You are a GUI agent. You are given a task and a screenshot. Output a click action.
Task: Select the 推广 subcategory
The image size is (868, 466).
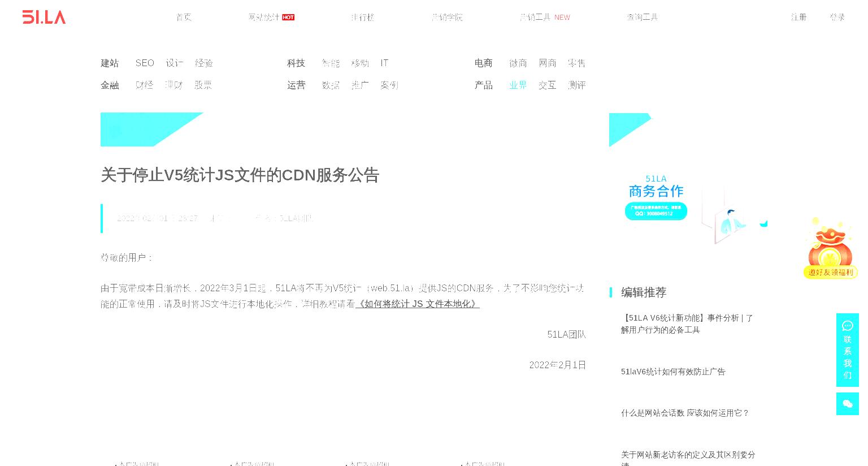[x=360, y=85]
